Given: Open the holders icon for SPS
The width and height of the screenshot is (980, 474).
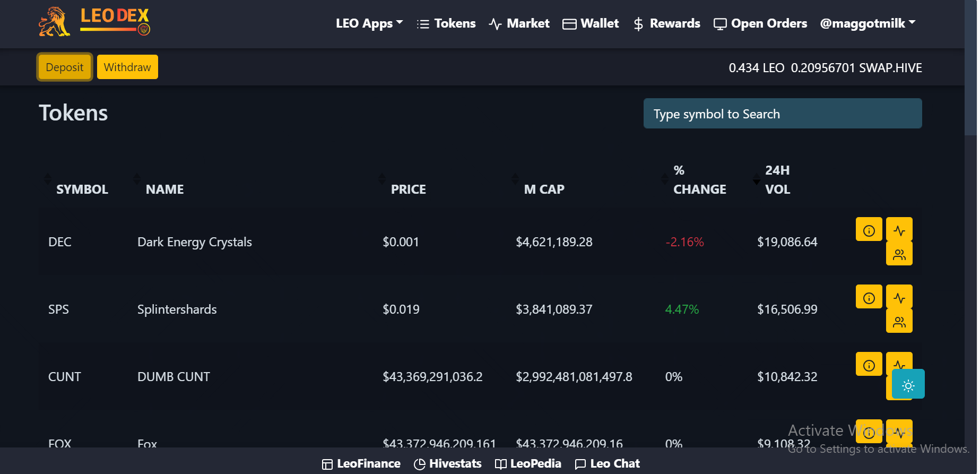Looking at the screenshot, I should [x=899, y=322].
